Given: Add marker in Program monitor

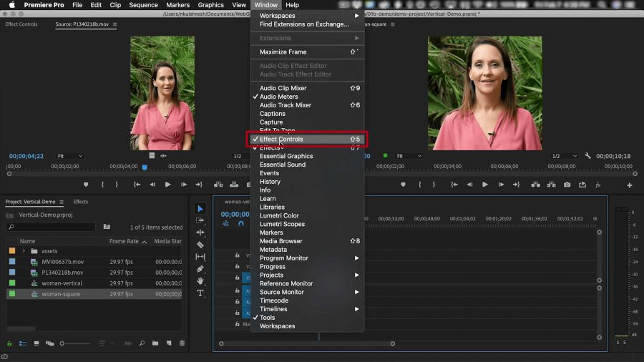Looking at the screenshot, I should tap(403, 185).
